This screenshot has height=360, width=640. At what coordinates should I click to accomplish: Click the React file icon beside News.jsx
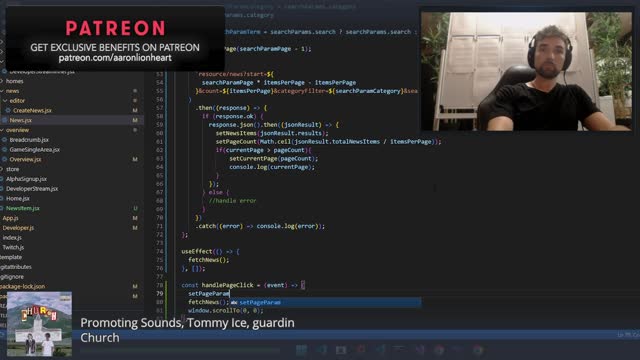pyautogui.click(x=5, y=120)
